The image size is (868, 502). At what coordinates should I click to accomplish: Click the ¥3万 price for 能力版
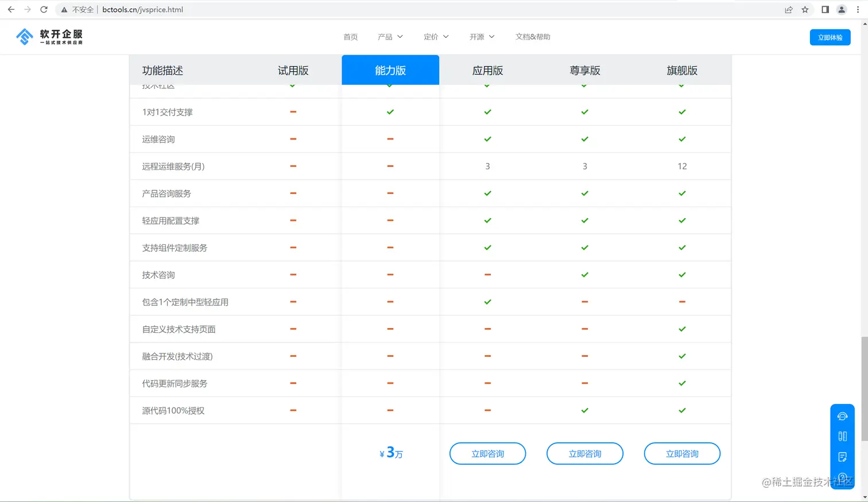click(x=391, y=453)
